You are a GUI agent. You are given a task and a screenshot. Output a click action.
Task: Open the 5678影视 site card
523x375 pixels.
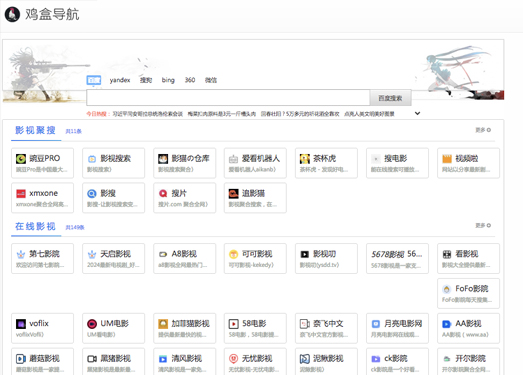click(x=397, y=259)
